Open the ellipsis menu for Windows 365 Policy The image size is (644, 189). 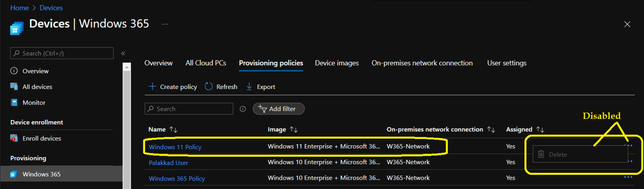(628, 177)
